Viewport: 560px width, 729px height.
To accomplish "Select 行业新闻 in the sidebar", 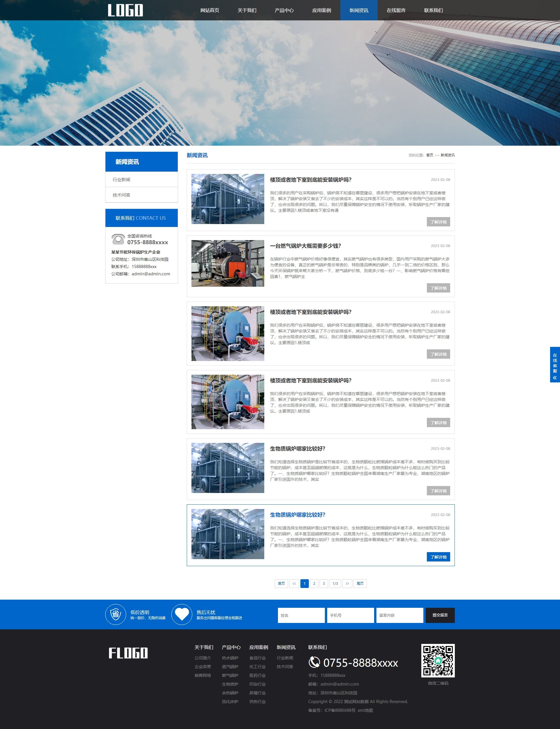I will tap(122, 179).
